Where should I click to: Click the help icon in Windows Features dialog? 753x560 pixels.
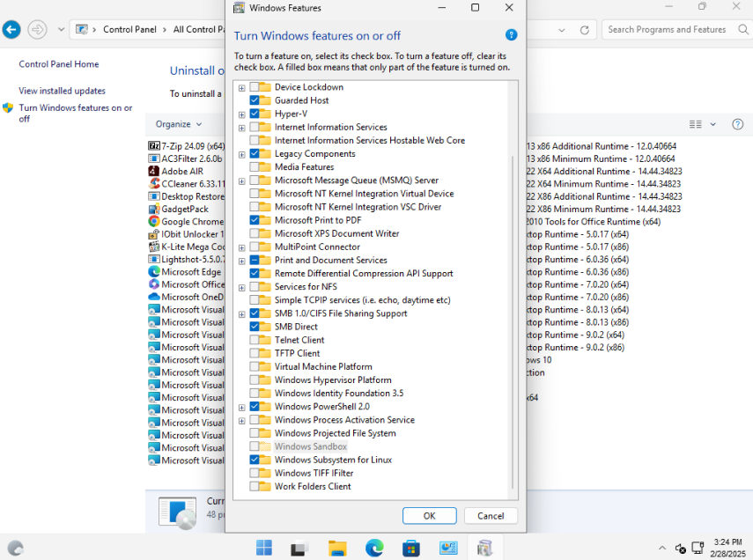pos(511,35)
